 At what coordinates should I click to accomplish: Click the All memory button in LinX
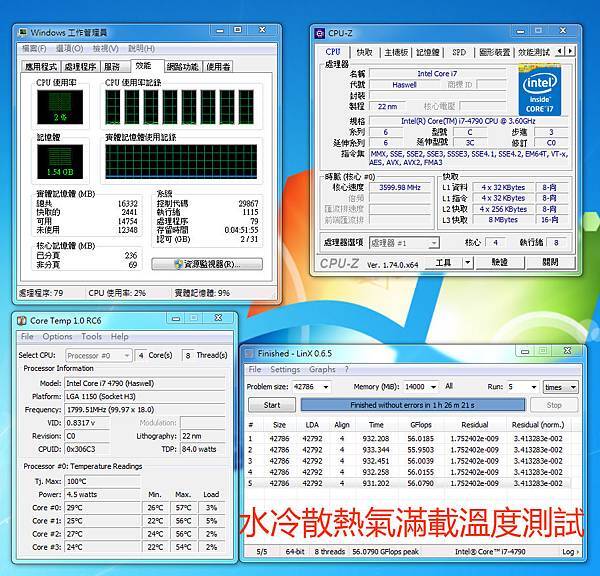pyautogui.click(x=449, y=387)
